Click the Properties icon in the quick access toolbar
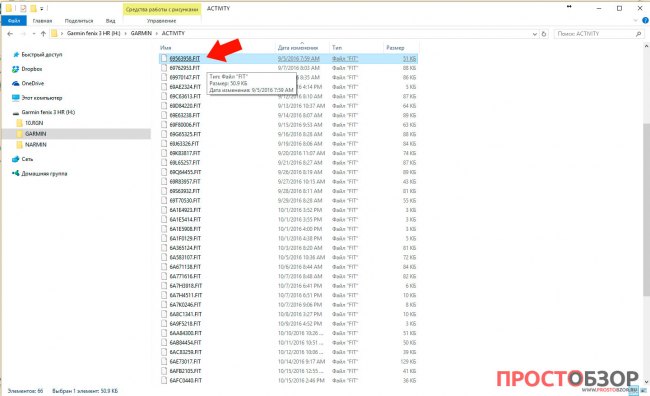This screenshot has height=396, width=650. pyautogui.click(x=23, y=8)
